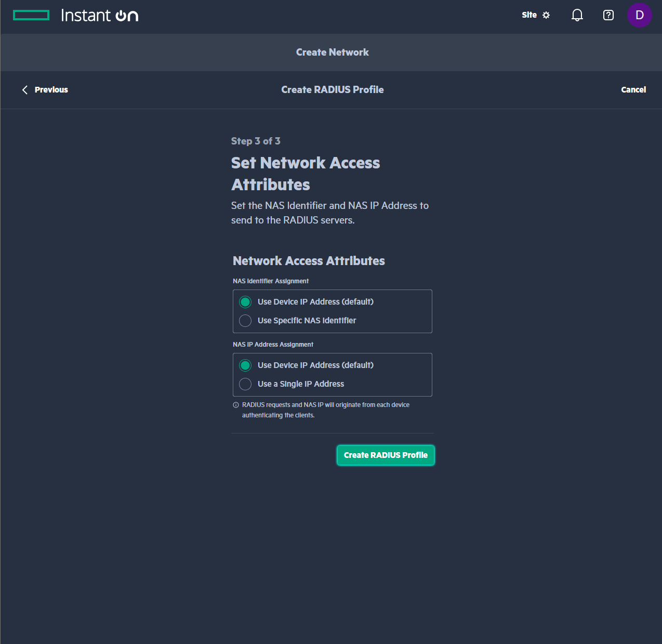Click the Create RADIUS Profile page title
Screen dimensions: 662x644
pyautogui.click(x=333, y=90)
